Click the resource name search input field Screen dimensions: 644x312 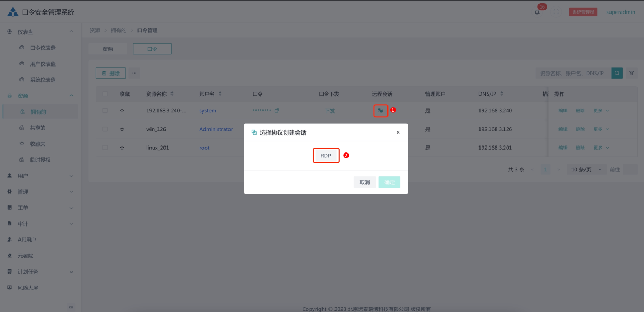573,73
